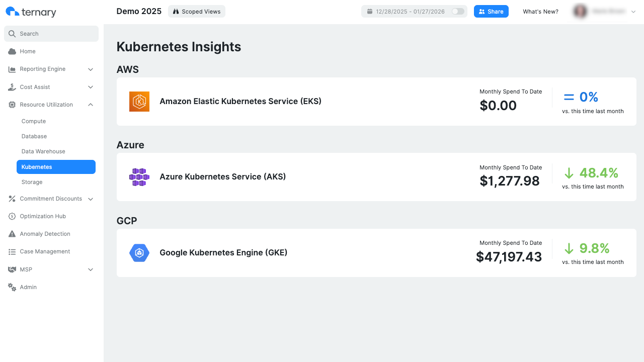Toggle the user account dropdown arrow
This screenshot has width=644, height=362.
click(x=633, y=11)
